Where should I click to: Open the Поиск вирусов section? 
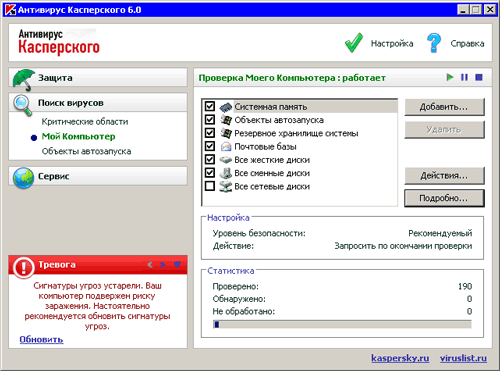98,103
